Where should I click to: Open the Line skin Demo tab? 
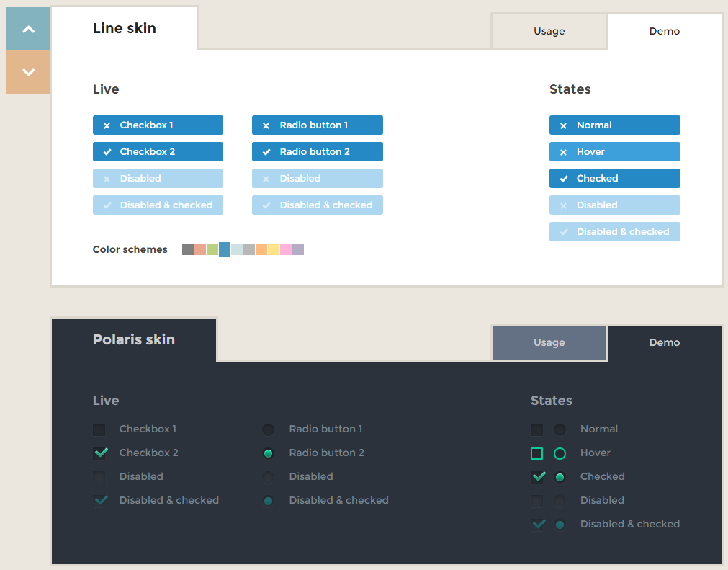tap(665, 31)
